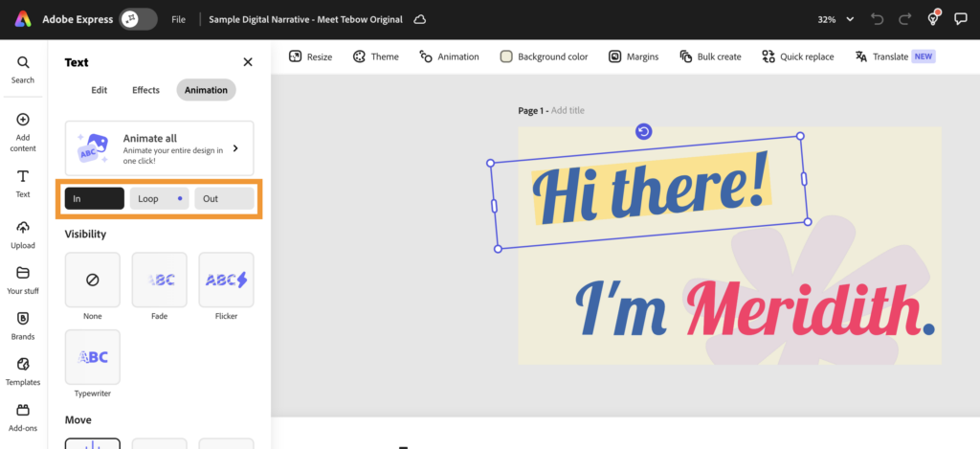
Task: Open the File menu
Action: (x=178, y=19)
